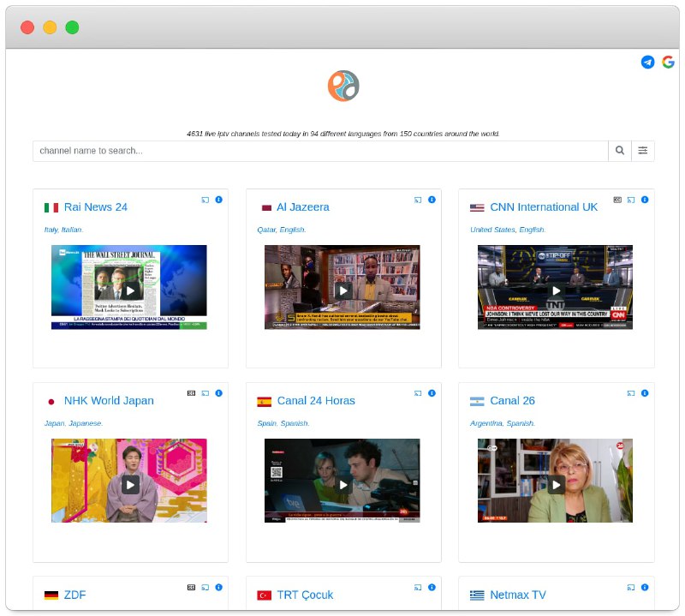Cast Canal 24 Horas to device
Viewport: 685px width, 616px height.
[418, 393]
